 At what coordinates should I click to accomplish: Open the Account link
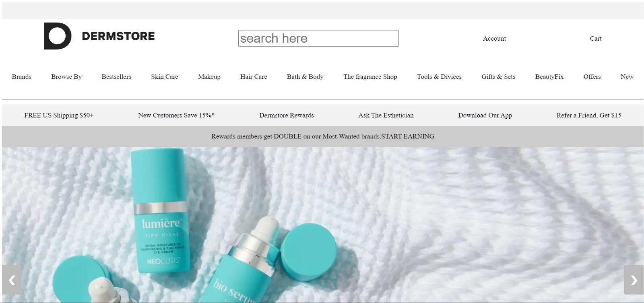pyautogui.click(x=494, y=39)
